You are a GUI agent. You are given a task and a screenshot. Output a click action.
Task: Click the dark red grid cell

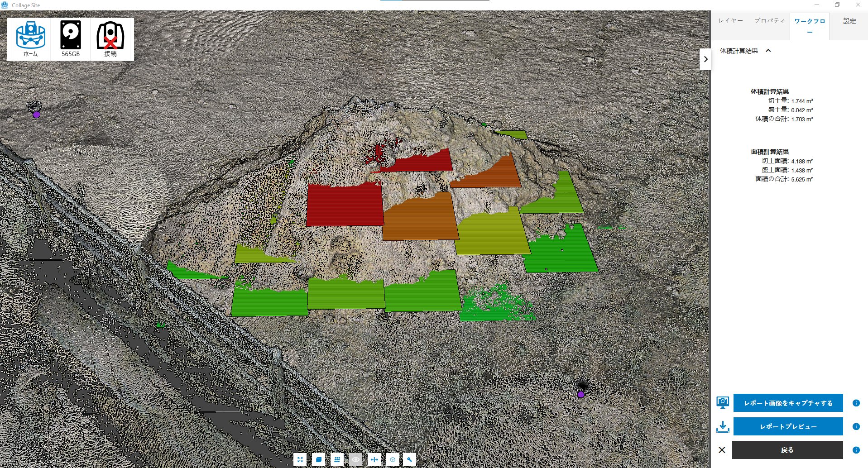(345, 205)
